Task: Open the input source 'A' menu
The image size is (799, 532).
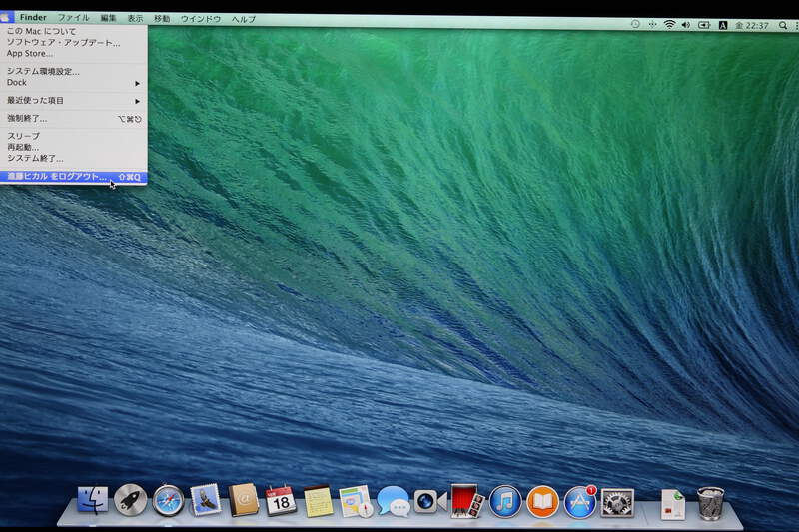Action: pyautogui.click(x=722, y=24)
